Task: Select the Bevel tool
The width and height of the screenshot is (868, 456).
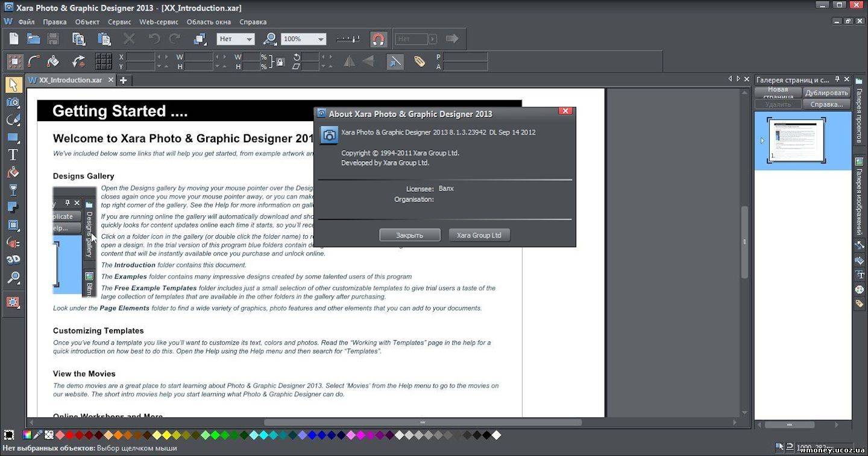Action: click(x=13, y=225)
